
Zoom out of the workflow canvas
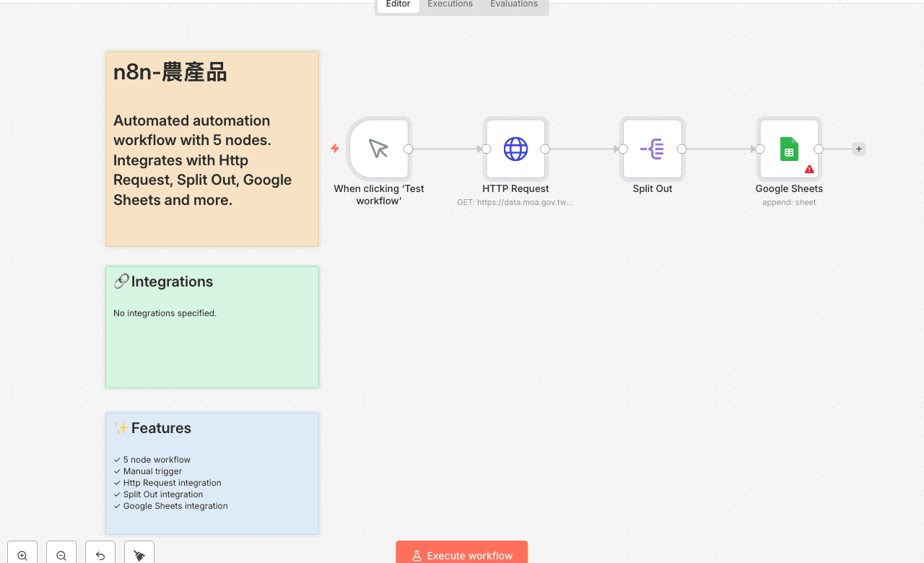tap(61, 555)
